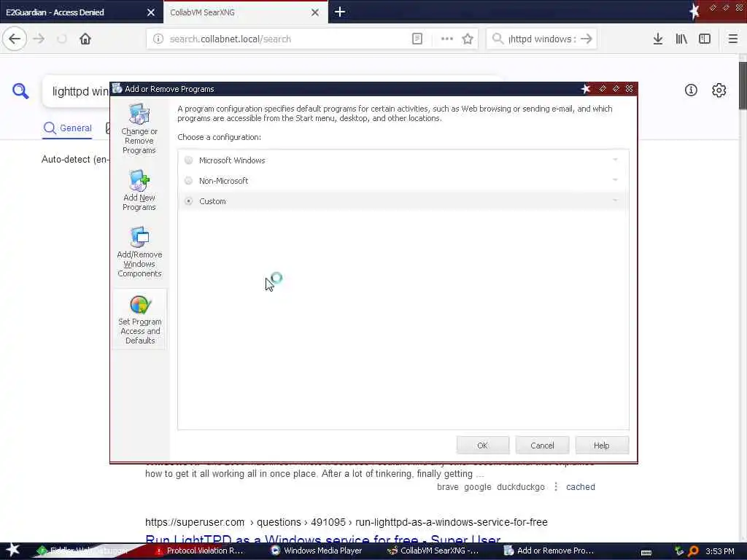The height and width of the screenshot is (560, 747).
Task: Select Set Program Access and Defaults
Action: click(139, 319)
